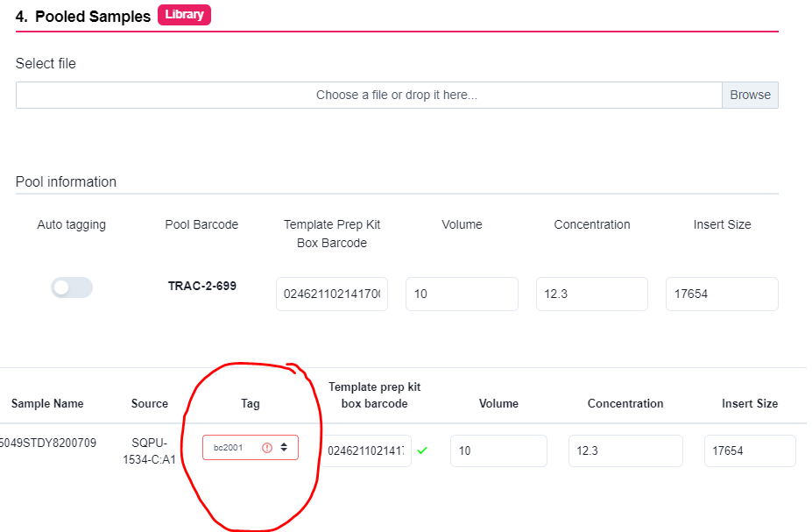
Task: Click the Choose a file drop area
Action: tap(370, 95)
